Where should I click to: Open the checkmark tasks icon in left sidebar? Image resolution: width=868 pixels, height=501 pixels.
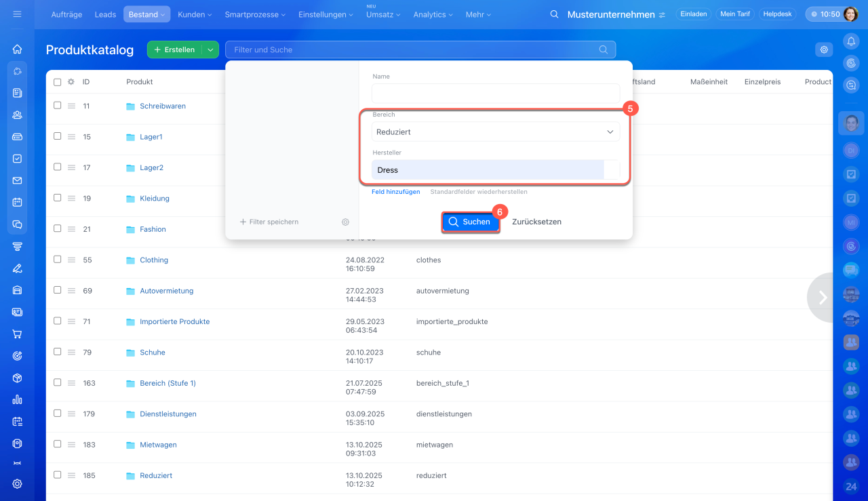pyautogui.click(x=17, y=158)
